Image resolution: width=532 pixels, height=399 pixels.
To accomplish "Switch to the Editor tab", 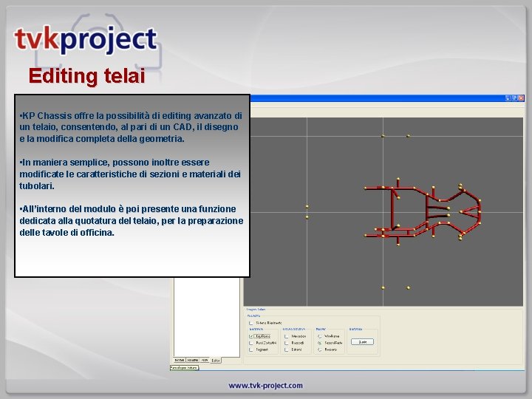I will [216, 361].
